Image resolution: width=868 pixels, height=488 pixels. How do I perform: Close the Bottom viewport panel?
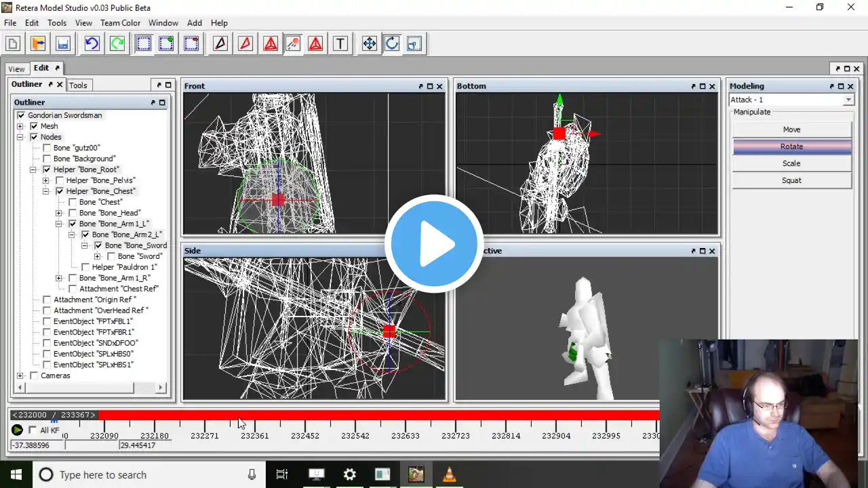coord(712,86)
